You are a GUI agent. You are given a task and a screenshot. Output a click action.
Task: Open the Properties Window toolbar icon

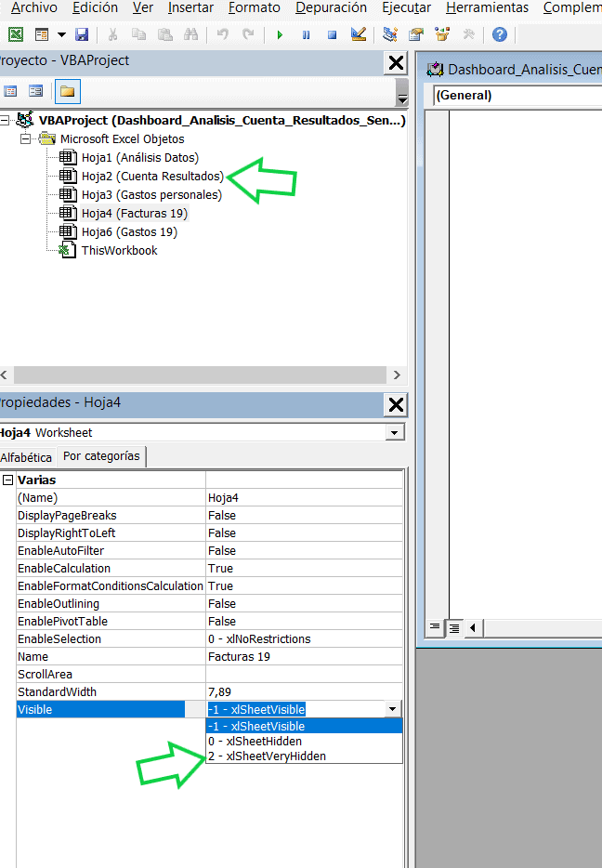point(416,35)
